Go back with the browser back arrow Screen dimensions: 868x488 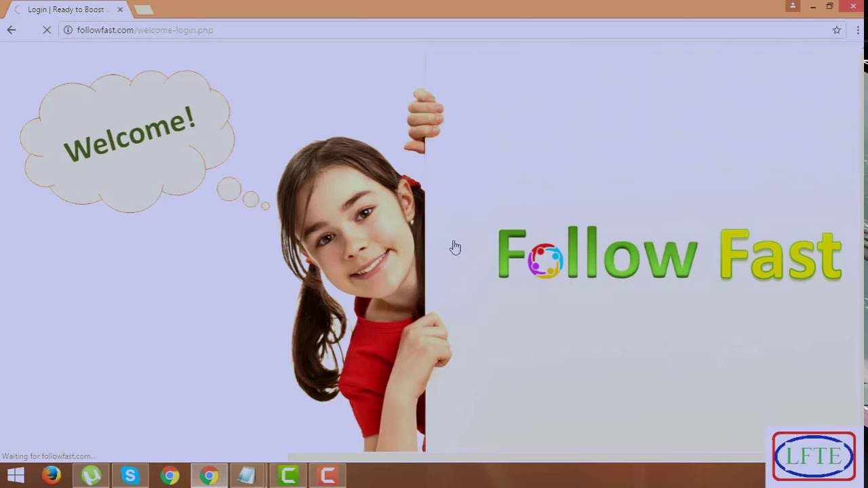click(x=12, y=30)
